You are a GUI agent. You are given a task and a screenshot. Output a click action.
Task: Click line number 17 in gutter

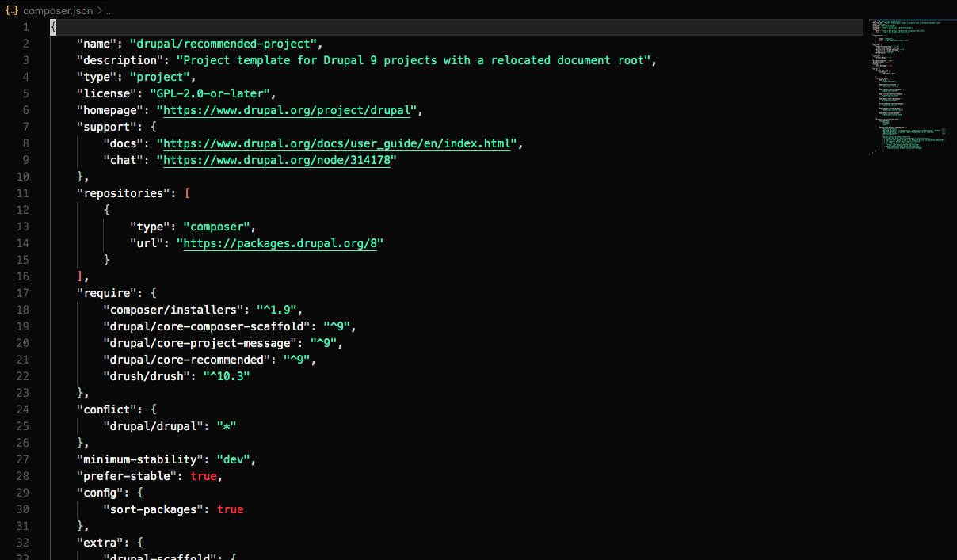click(x=21, y=293)
